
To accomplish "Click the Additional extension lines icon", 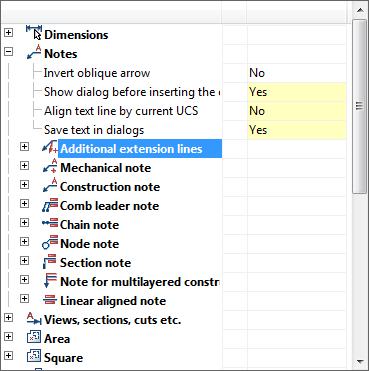I will (x=50, y=147).
